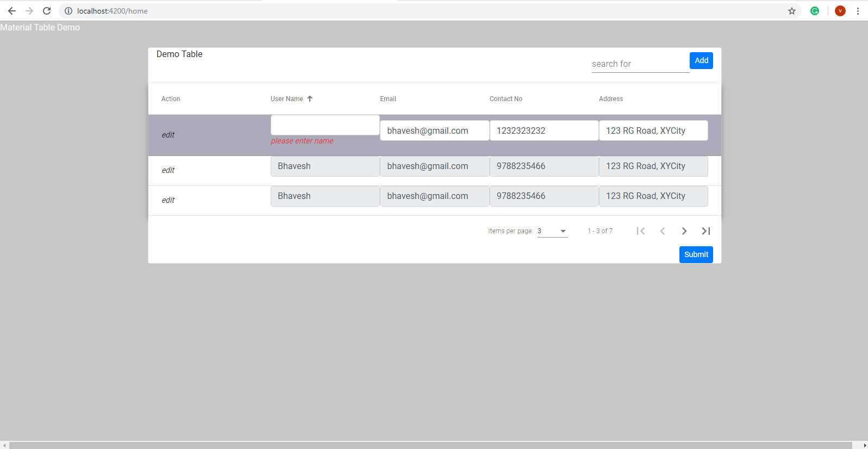Reload the page with refresh icon
This screenshot has height=449, width=868.
(47, 11)
